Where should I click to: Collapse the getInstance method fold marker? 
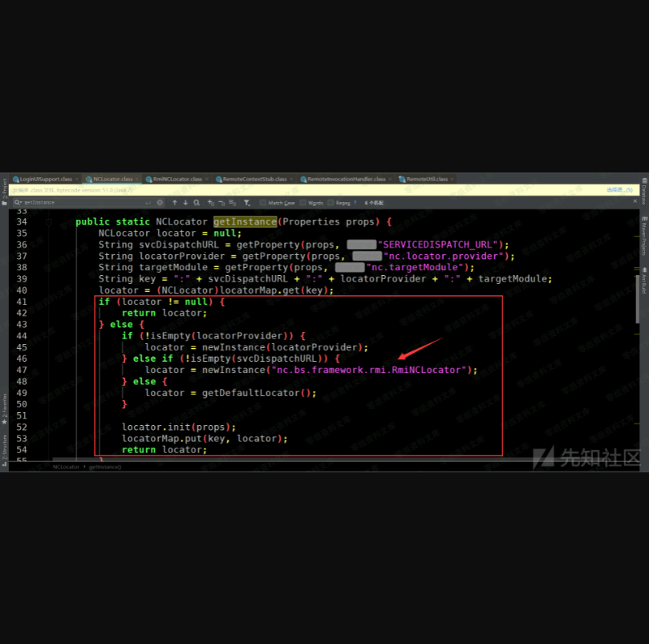coord(49,221)
